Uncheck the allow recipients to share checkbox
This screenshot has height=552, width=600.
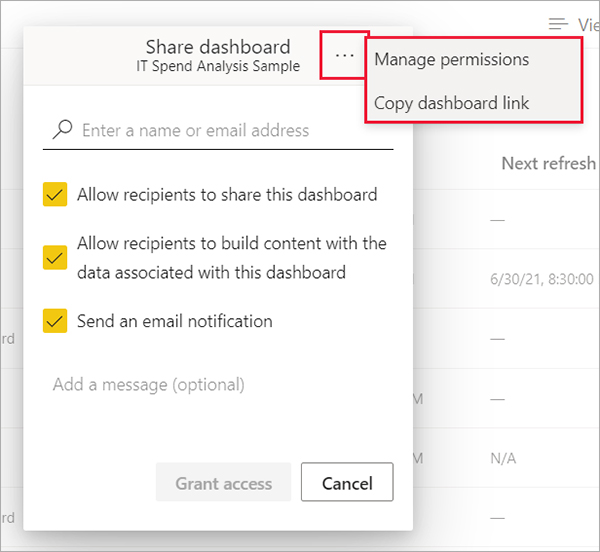point(55,194)
